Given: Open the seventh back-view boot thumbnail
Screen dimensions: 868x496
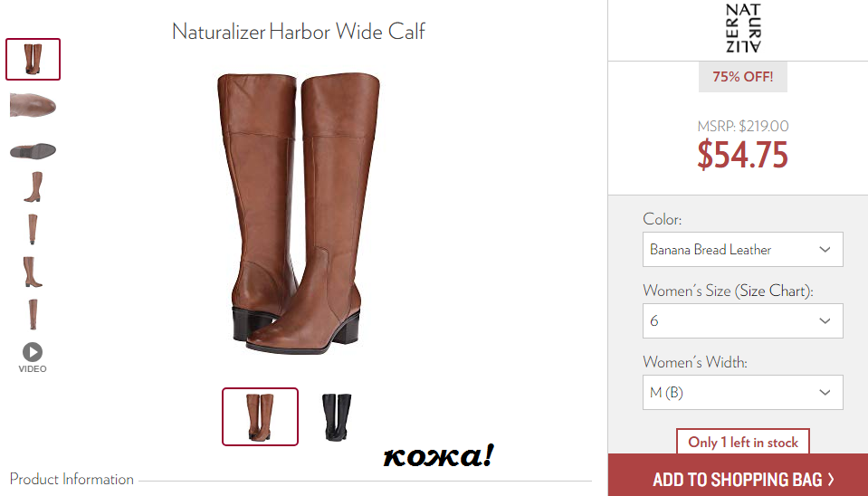Looking at the screenshot, I should [33, 314].
